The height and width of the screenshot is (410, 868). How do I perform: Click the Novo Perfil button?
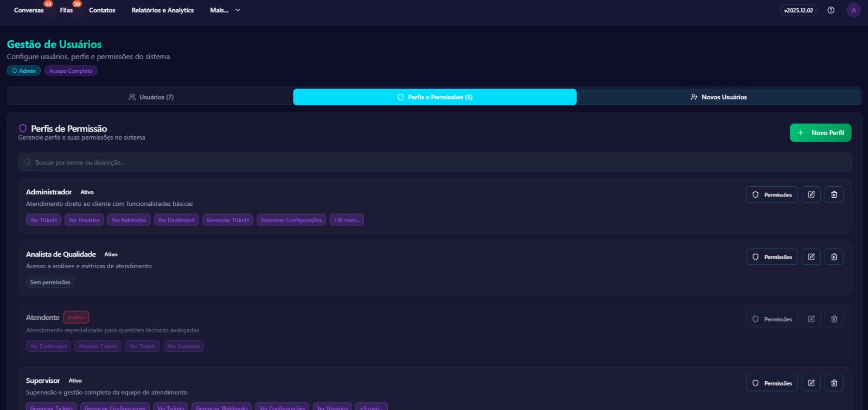coord(820,133)
